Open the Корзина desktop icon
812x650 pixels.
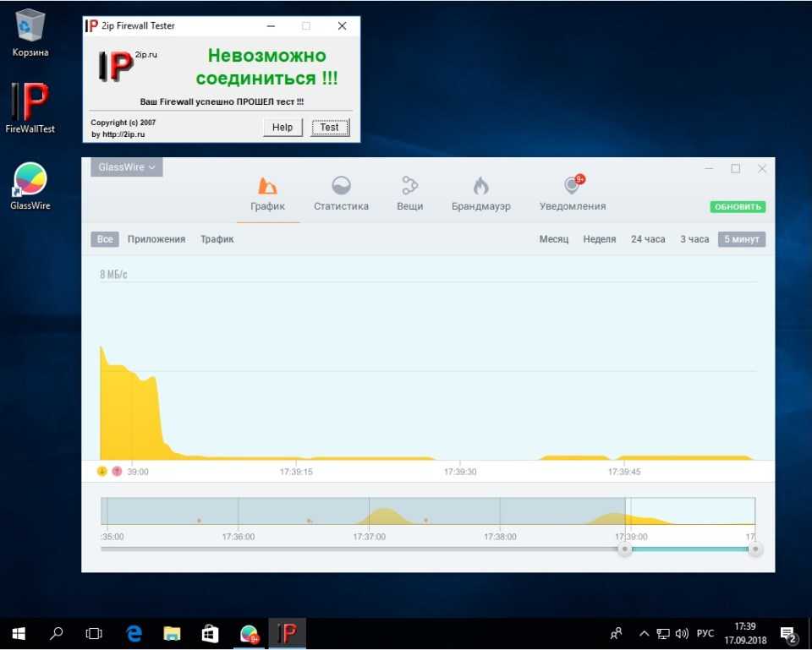30,33
